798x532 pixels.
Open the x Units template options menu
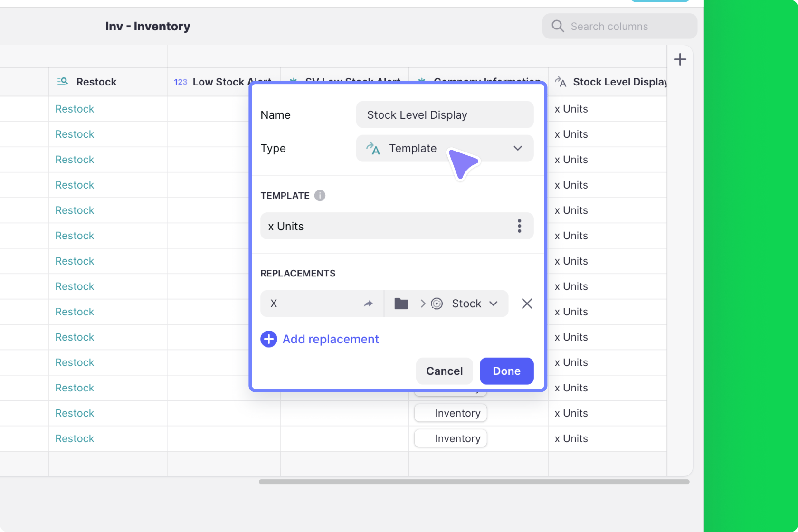point(519,226)
